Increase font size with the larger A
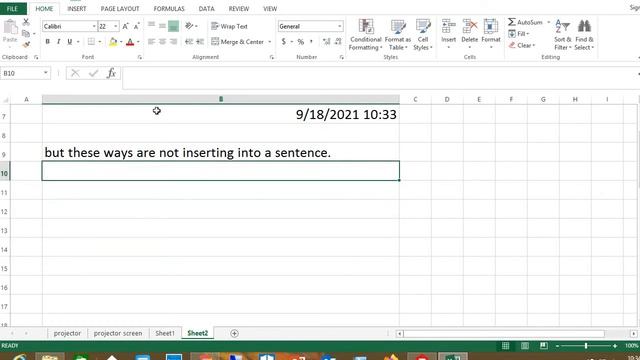The width and height of the screenshot is (640, 360). pyautogui.click(x=126, y=26)
